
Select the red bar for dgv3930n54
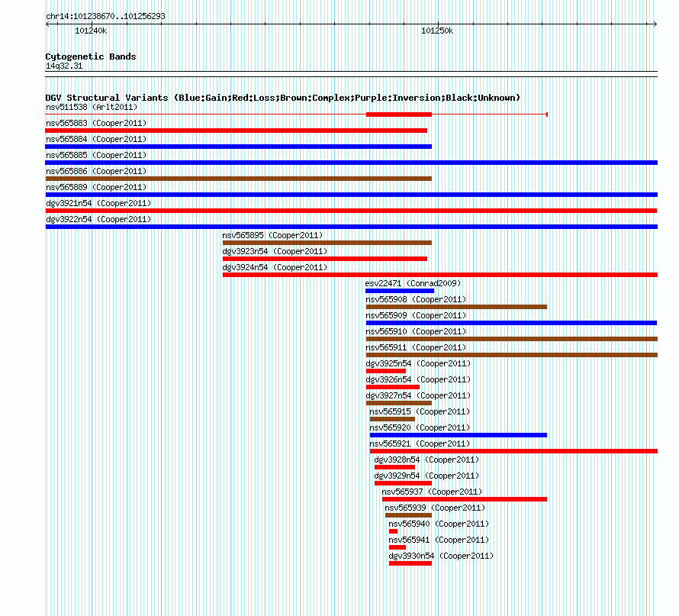pos(410,563)
